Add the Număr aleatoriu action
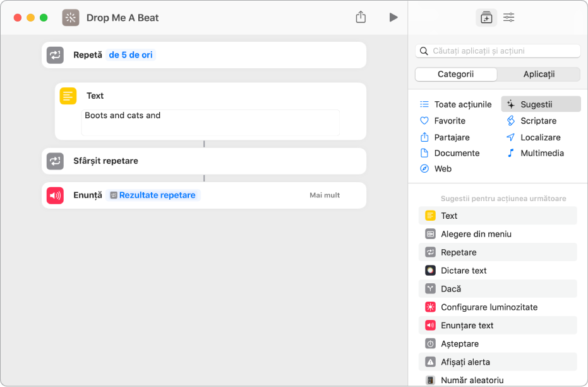 498,380
